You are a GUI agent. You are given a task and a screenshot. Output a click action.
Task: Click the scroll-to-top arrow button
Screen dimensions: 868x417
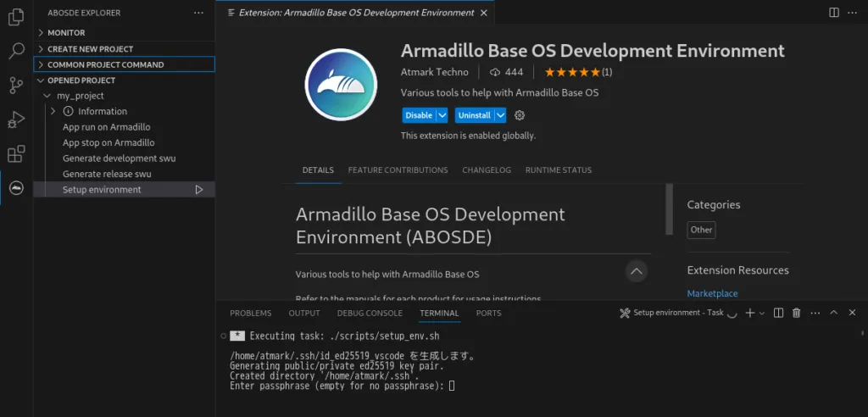point(636,271)
